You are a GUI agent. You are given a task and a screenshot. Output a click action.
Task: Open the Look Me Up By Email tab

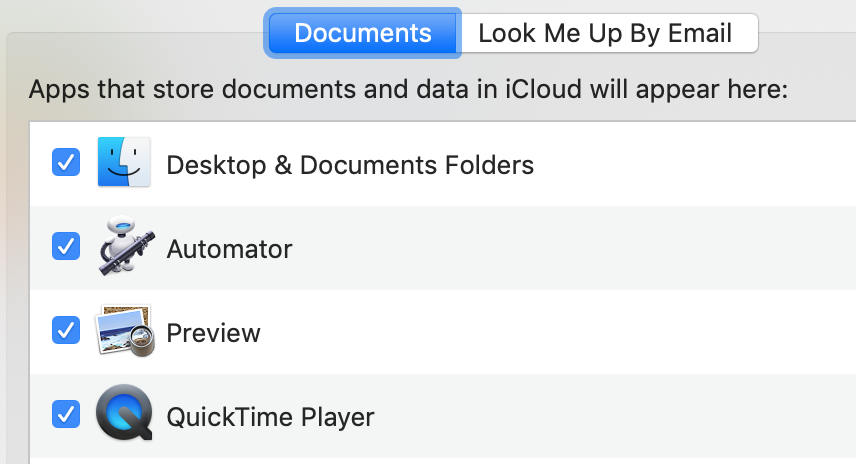point(606,33)
